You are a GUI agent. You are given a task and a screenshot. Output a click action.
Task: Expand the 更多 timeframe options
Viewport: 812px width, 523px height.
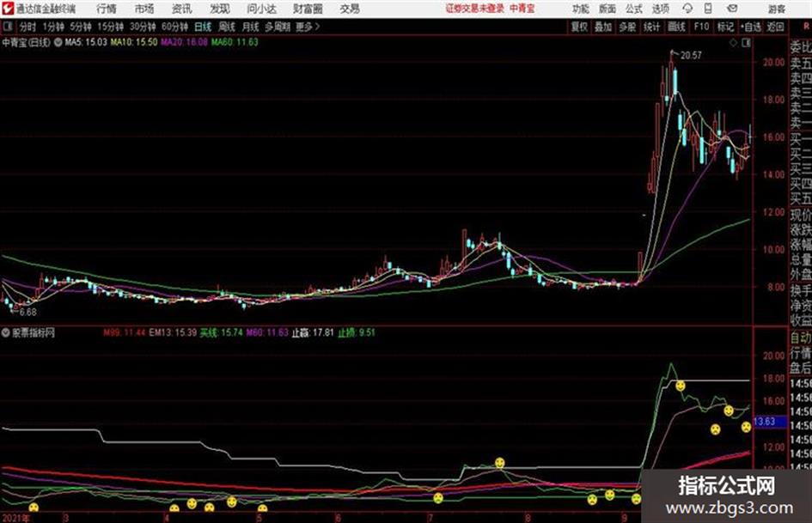308,27
